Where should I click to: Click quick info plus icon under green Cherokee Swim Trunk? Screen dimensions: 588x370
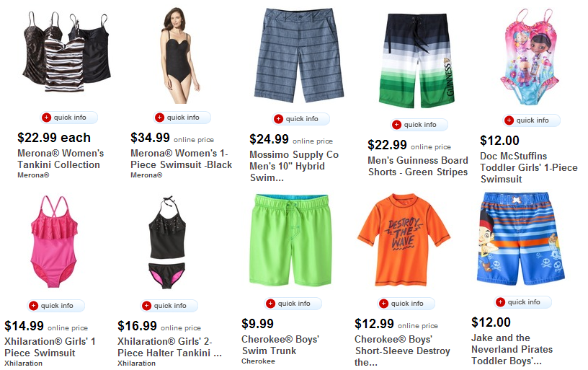point(270,304)
